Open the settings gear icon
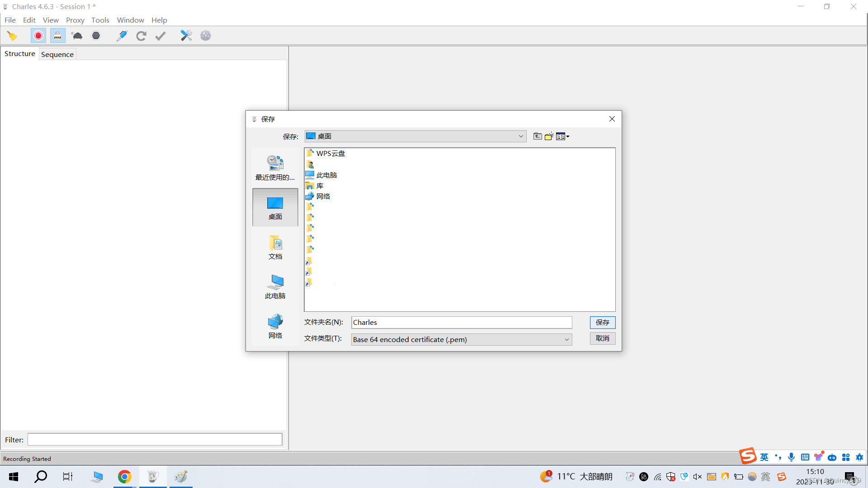 206,36
